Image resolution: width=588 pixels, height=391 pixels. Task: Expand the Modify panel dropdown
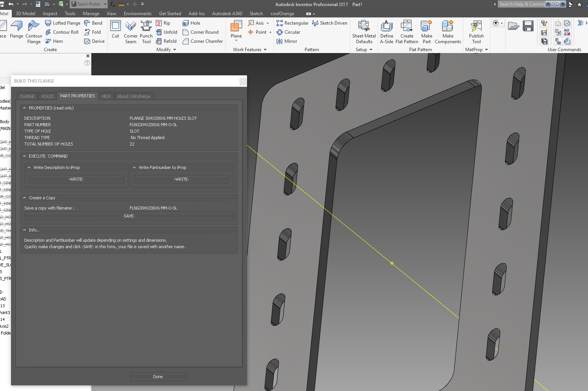[x=175, y=50]
